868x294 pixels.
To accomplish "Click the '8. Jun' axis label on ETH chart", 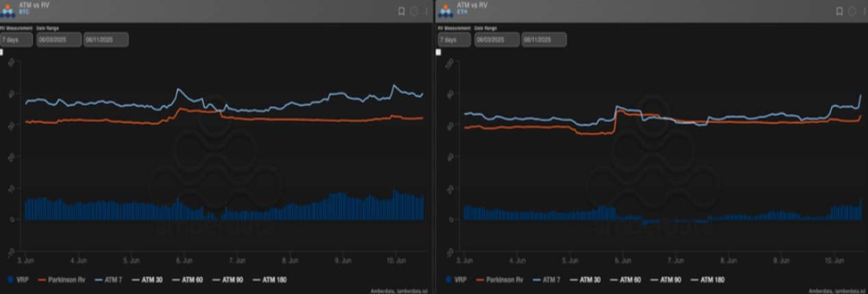I will pos(728,260).
